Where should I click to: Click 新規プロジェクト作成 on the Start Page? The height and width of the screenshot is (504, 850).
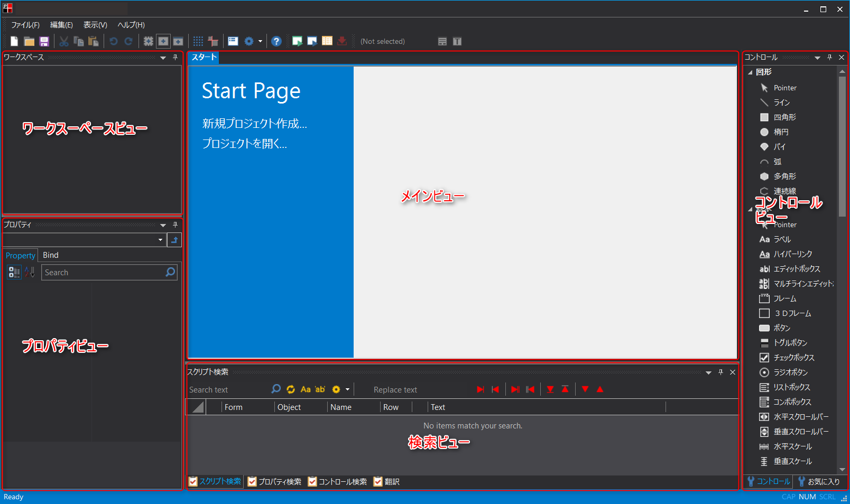click(254, 124)
